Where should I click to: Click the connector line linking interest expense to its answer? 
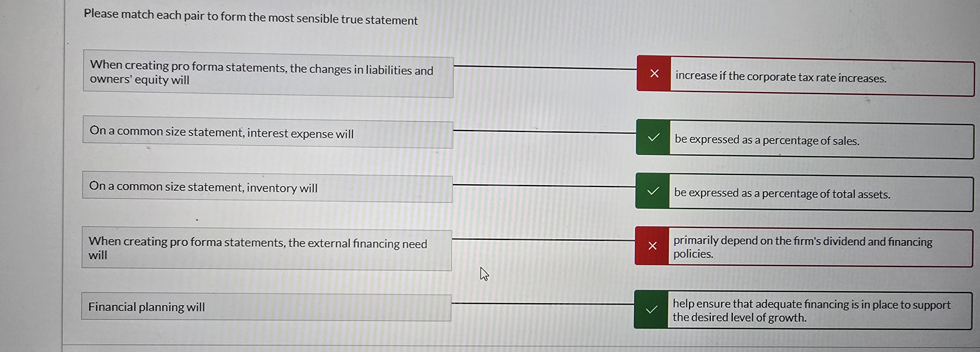pos(544,131)
